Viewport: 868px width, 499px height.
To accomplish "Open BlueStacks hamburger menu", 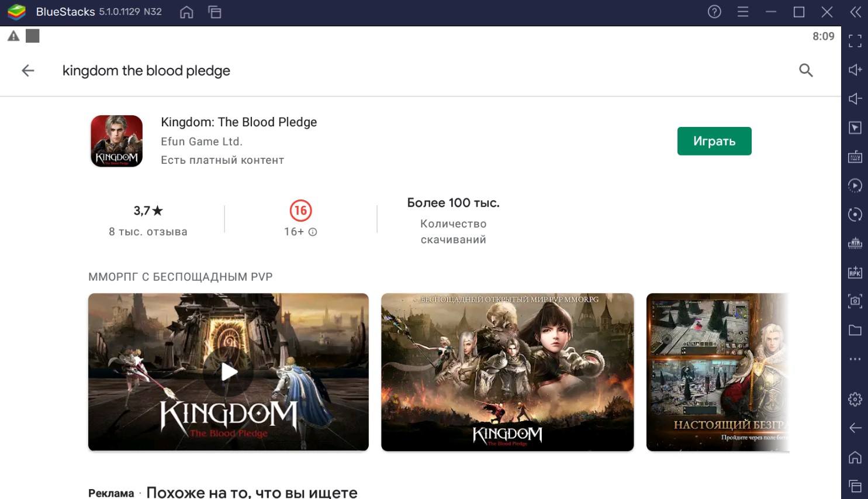I will coord(743,12).
